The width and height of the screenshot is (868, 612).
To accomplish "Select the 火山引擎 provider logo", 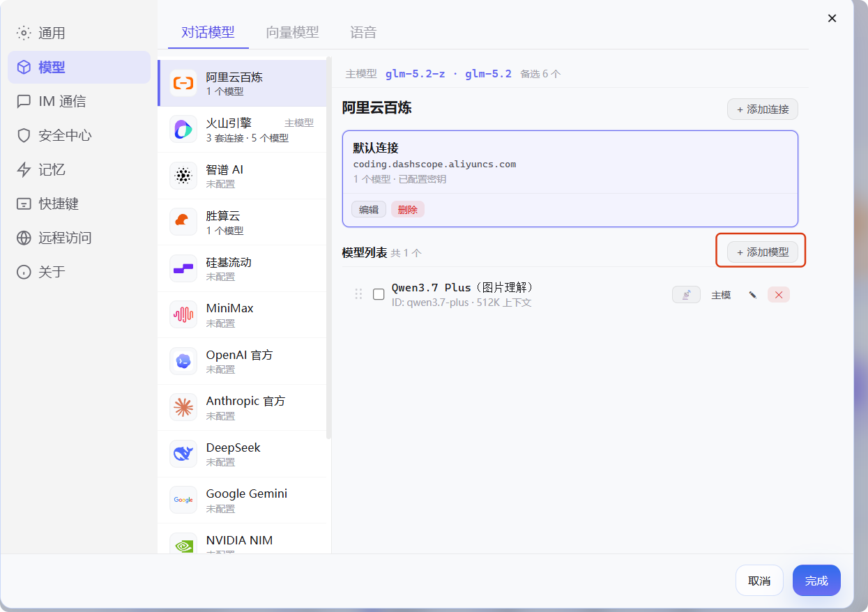I will click(x=183, y=129).
